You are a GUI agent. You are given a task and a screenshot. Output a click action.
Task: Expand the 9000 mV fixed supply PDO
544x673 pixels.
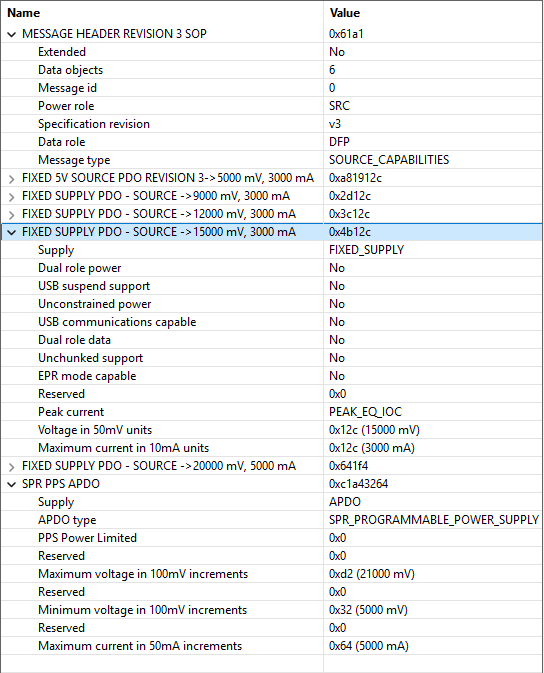(x=12, y=197)
